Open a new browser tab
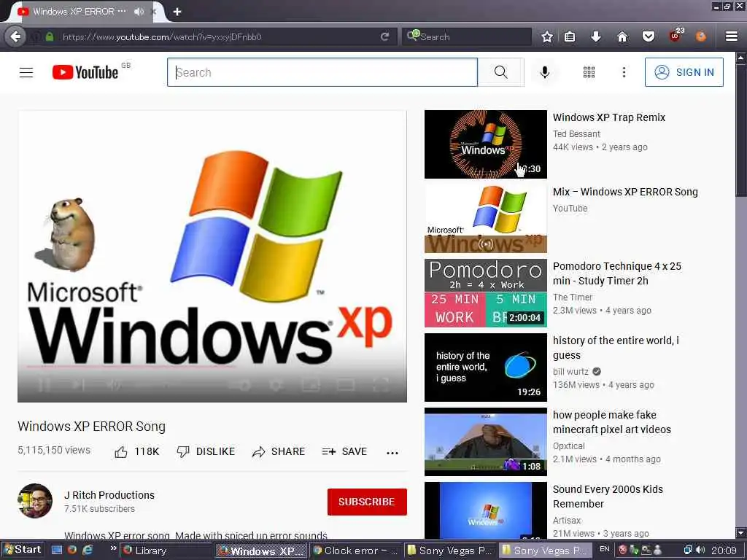 coord(177,12)
